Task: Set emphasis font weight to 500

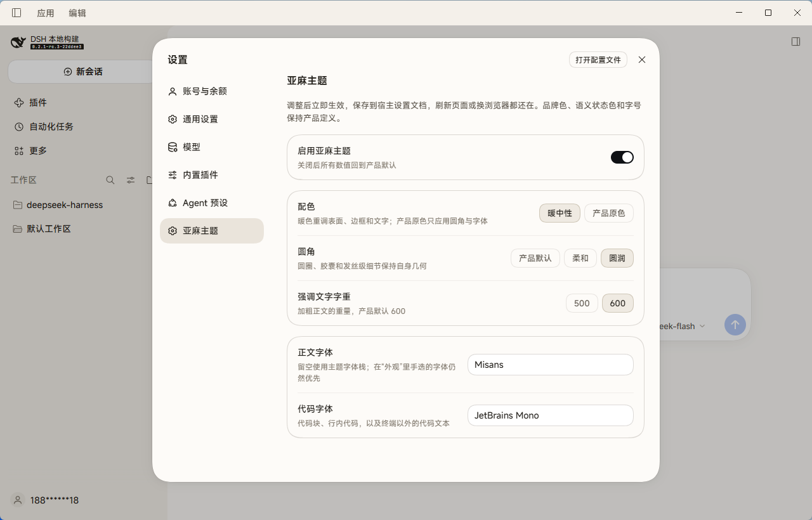Action: pos(582,303)
